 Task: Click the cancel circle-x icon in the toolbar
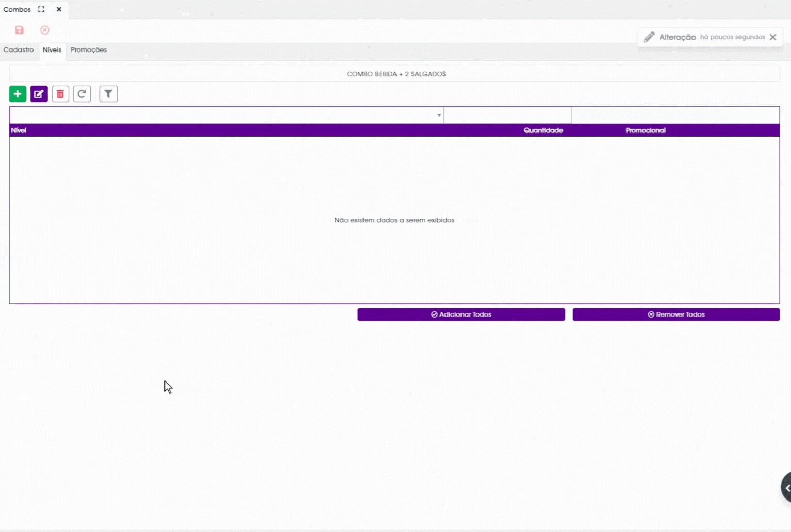[45, 30]
